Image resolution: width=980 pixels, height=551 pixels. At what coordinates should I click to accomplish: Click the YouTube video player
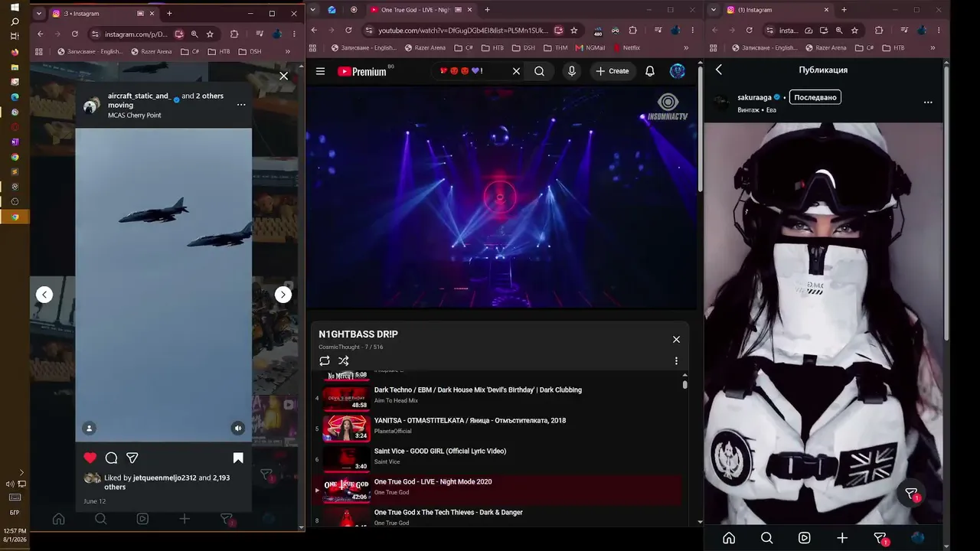[501, 199]
